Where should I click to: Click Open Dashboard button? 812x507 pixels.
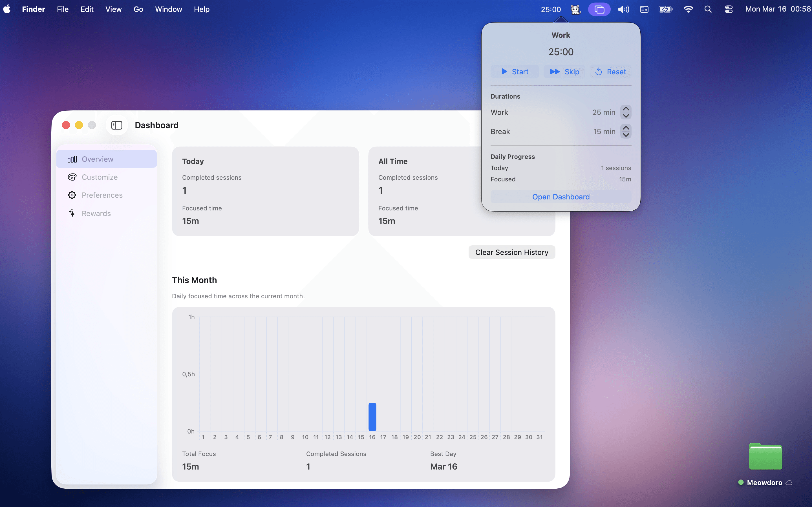[x=561, y=197]
